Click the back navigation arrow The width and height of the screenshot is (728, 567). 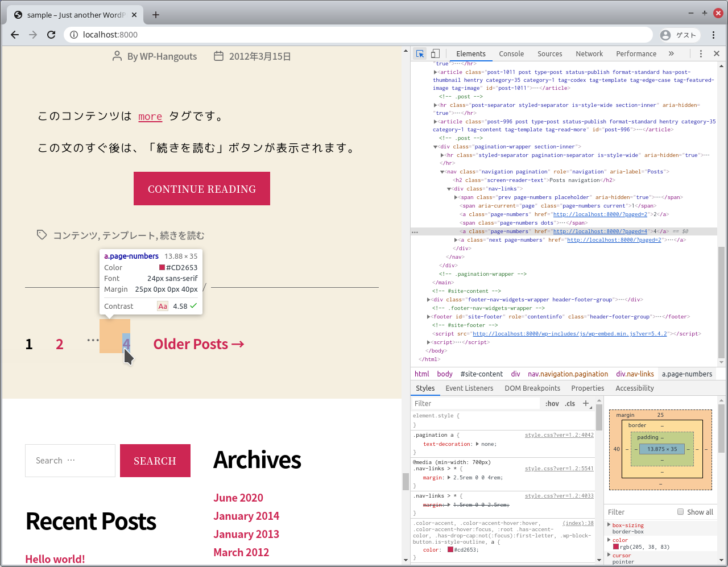pyautogui.click(x=14, y=34)
